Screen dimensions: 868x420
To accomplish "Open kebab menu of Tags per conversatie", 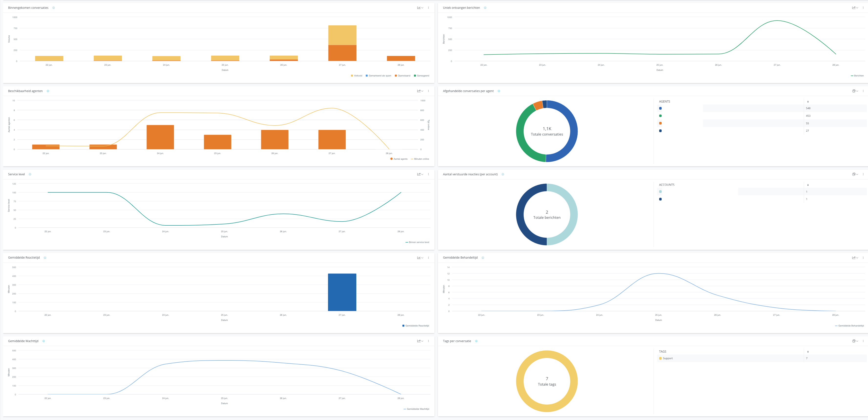I will coord(863,341).
